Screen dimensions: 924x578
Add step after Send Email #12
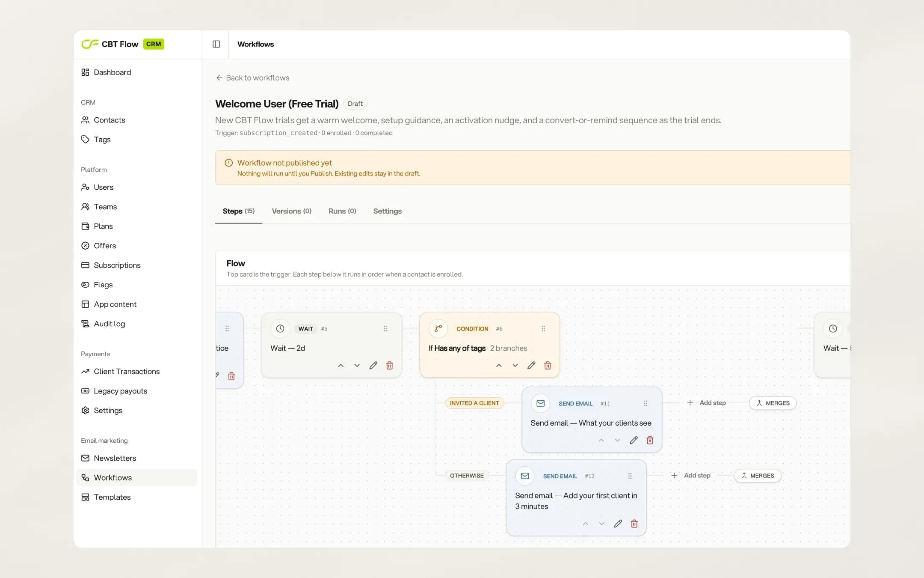point(691,475)
